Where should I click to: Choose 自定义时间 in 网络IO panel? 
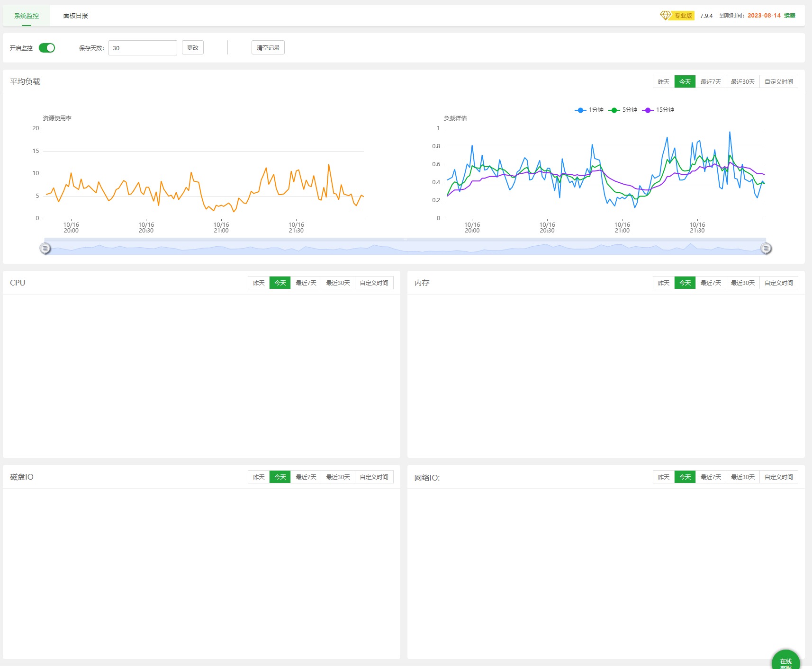(779, 477)
